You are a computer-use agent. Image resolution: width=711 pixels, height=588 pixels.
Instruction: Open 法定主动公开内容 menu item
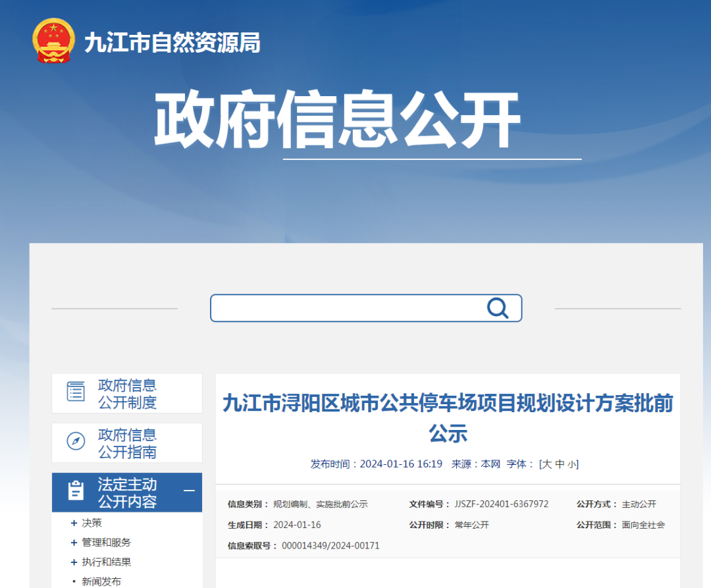click(127, 493)
